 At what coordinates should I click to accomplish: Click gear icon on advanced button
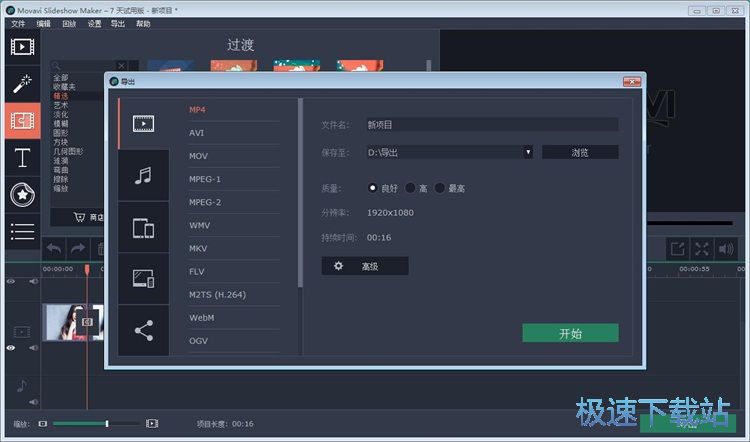pyautogui.click(x=338, y=266)
